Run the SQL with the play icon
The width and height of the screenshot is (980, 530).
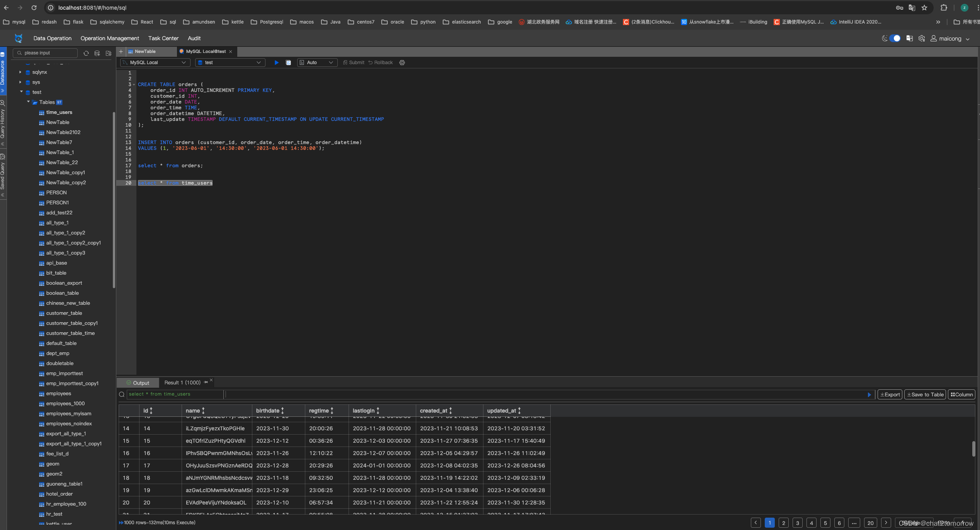tap(276, 63)
